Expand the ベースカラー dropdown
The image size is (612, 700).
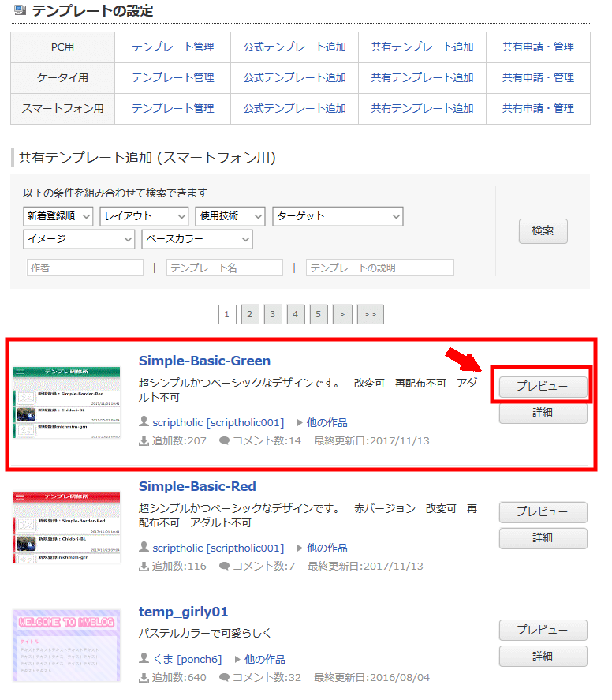197,239
